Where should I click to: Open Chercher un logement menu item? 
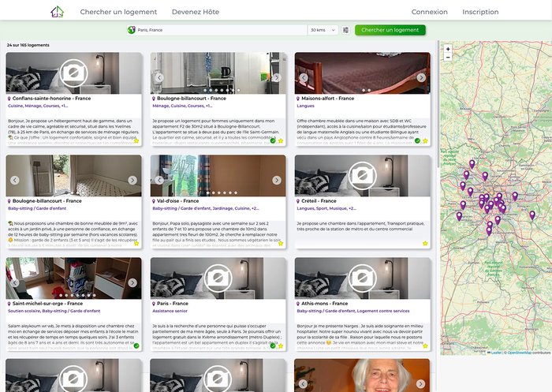tap(118, 12)
